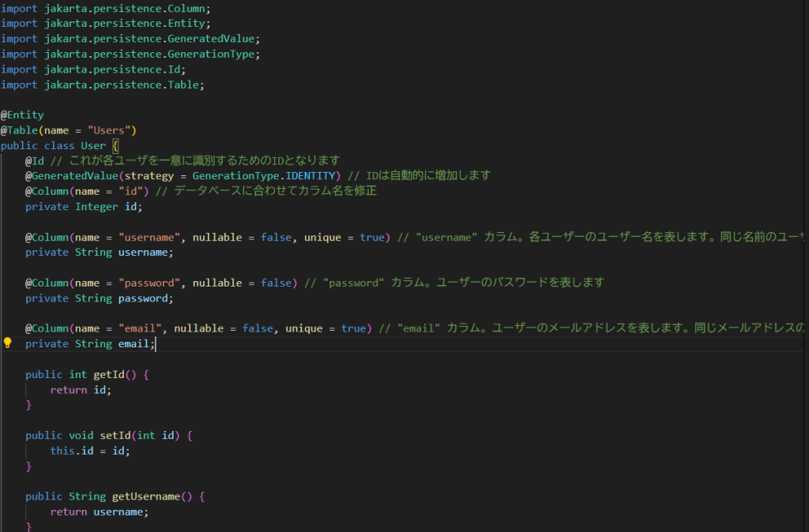Viewport: 809px width, 532px height.
Task: Select the @GeneratedValue annotation
Action: click(x=71, y=175)
